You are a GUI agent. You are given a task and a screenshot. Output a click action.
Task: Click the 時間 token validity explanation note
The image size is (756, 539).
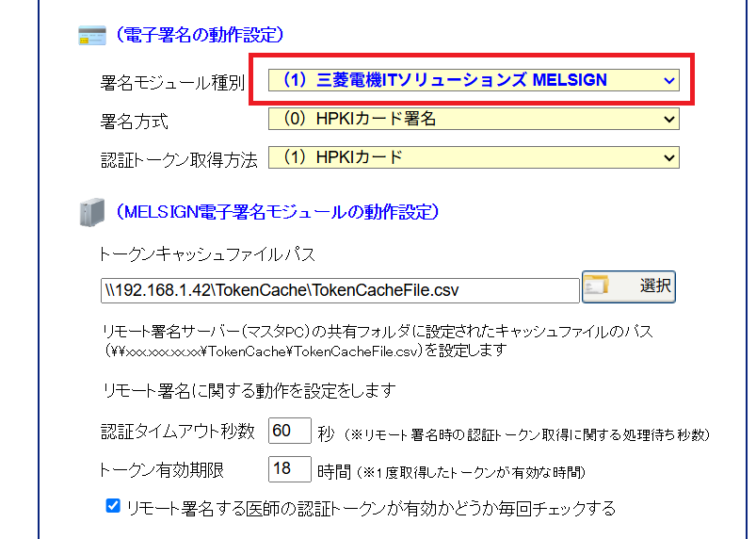452,472
